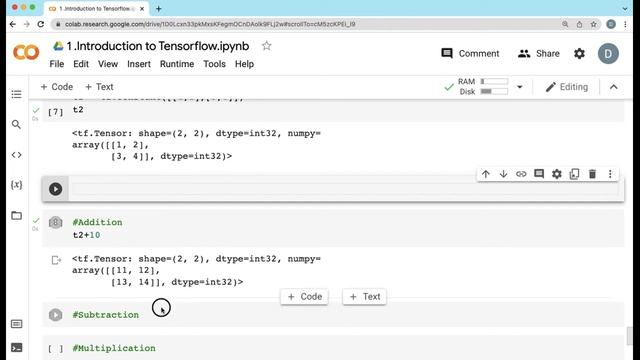Add a comment to the cell
Screen dimensions: 640x360
539,174
